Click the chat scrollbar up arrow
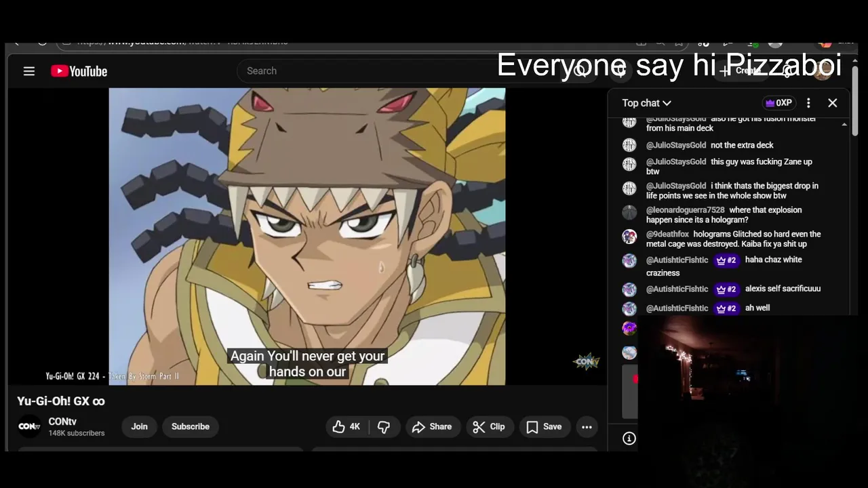Viewport: 868px width, 488px height. pyautogui.click(x=844, y=125)
